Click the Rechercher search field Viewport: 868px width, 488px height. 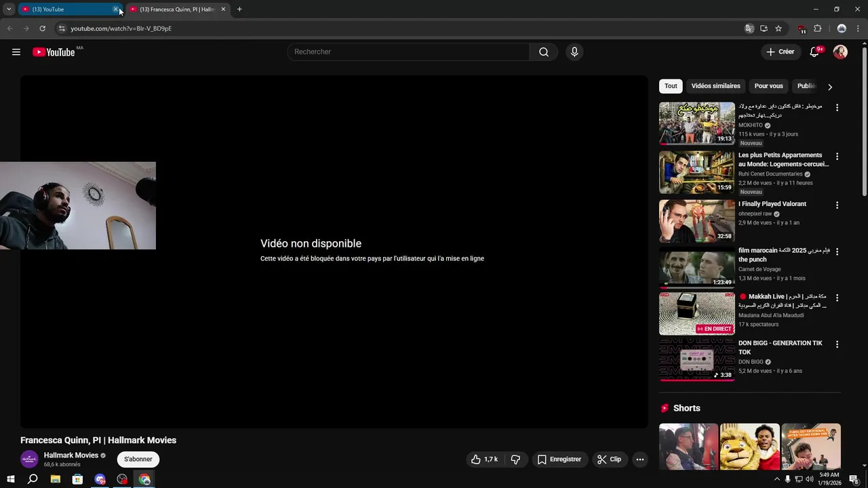(x=408, y=52)
